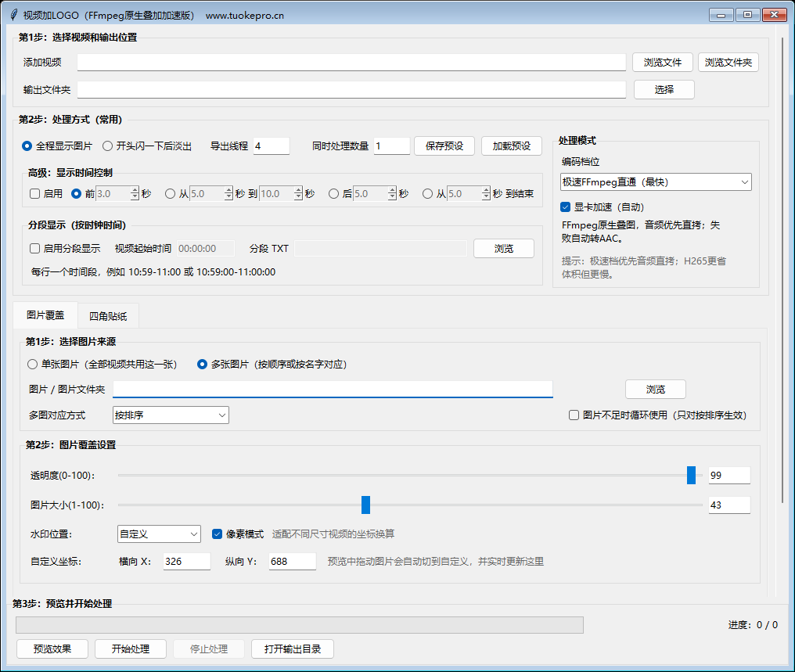Image resolution: width=795 pixels, height=672 pixels.
Task: Click 保存预设 button
Action: (x=444, y=146)
